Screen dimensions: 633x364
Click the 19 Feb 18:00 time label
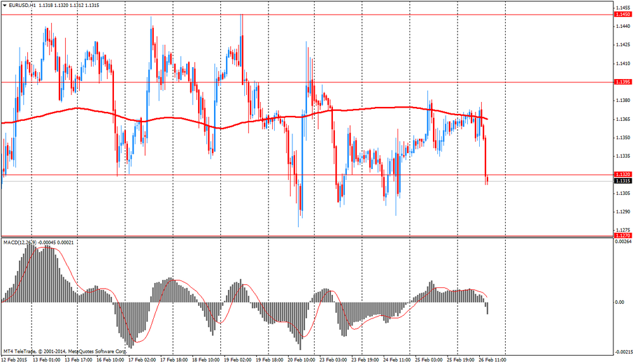tap(269, 360)
